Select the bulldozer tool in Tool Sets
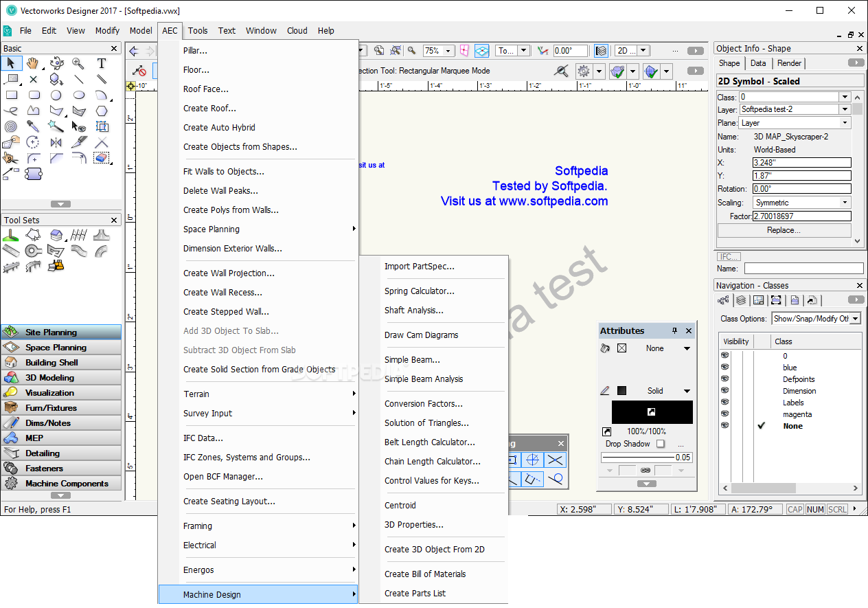The width and height of the screenshot is (868, 608). coord(56,266)
